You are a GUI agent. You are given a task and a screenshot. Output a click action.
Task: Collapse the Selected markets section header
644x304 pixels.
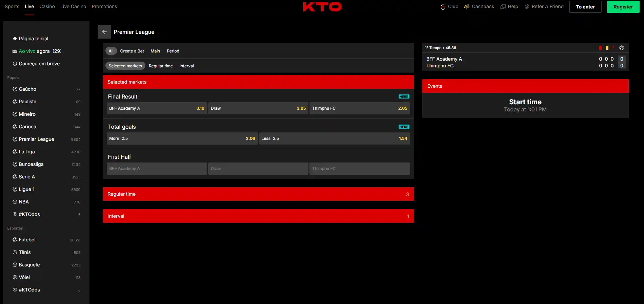tap(258, 82)
